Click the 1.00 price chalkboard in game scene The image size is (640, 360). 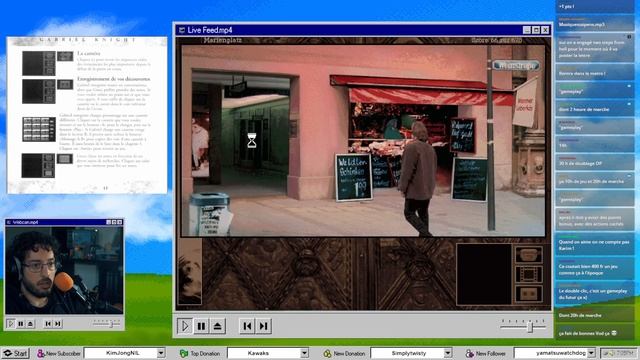coord(354,177)
